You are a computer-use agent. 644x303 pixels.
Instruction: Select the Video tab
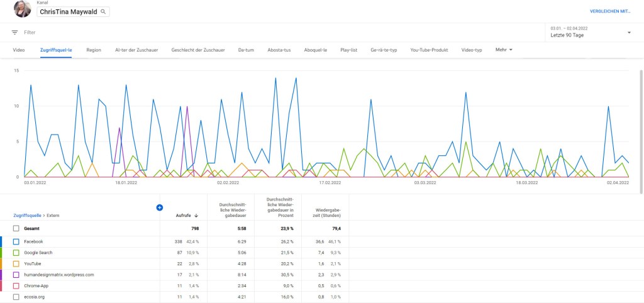point(19,50)
